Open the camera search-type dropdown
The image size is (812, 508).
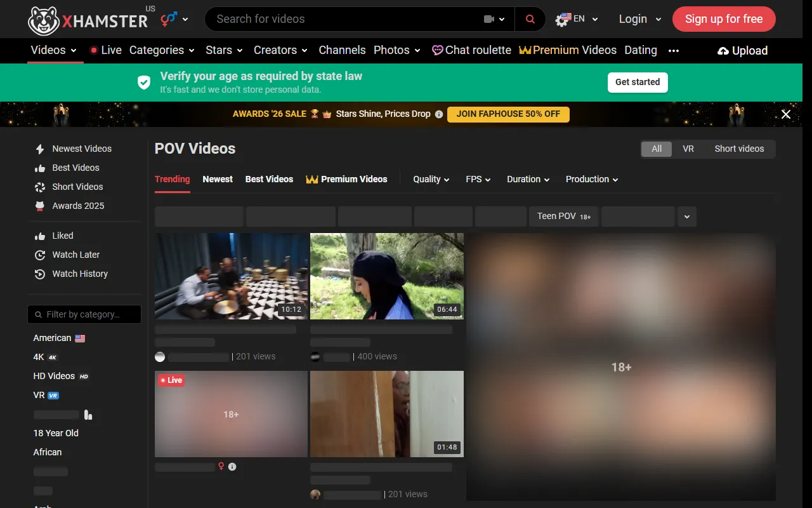point(494,19)
